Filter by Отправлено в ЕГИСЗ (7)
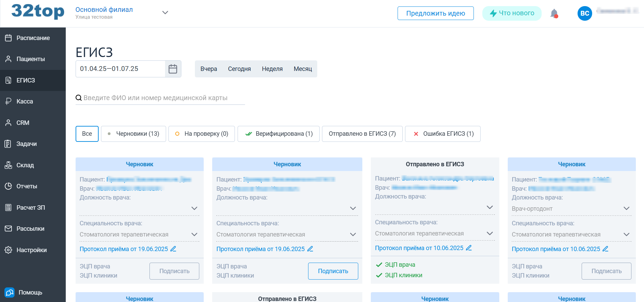The image size is (644, 302). pyautogui.click(x=362, y=134)
